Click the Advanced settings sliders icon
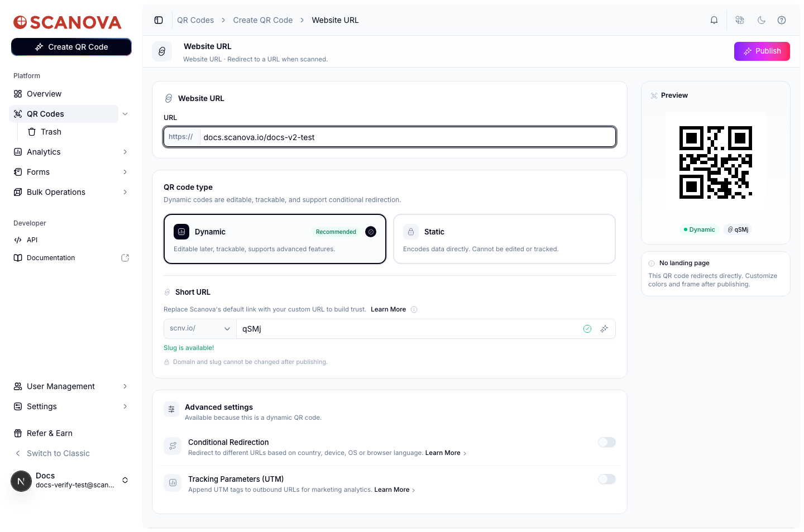The height and width of the screenshot is (532, 804). [171, 409]
